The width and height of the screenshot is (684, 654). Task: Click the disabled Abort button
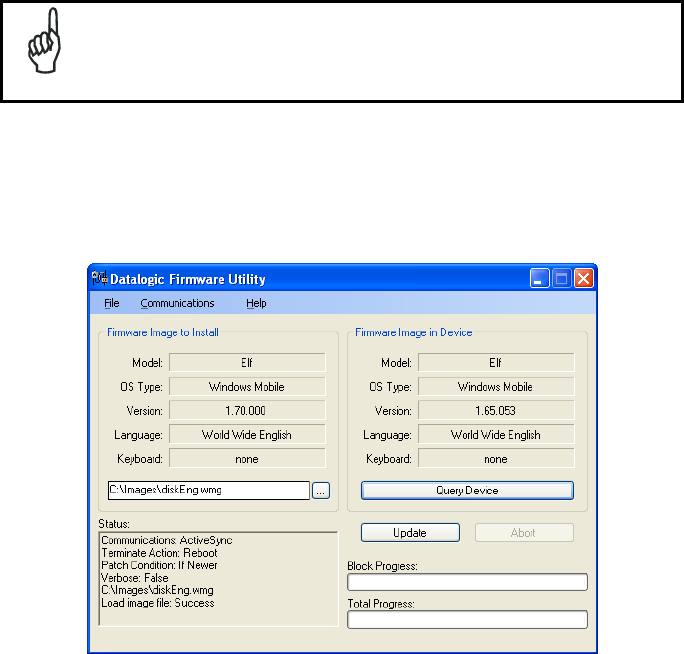[x=524, y=533]
